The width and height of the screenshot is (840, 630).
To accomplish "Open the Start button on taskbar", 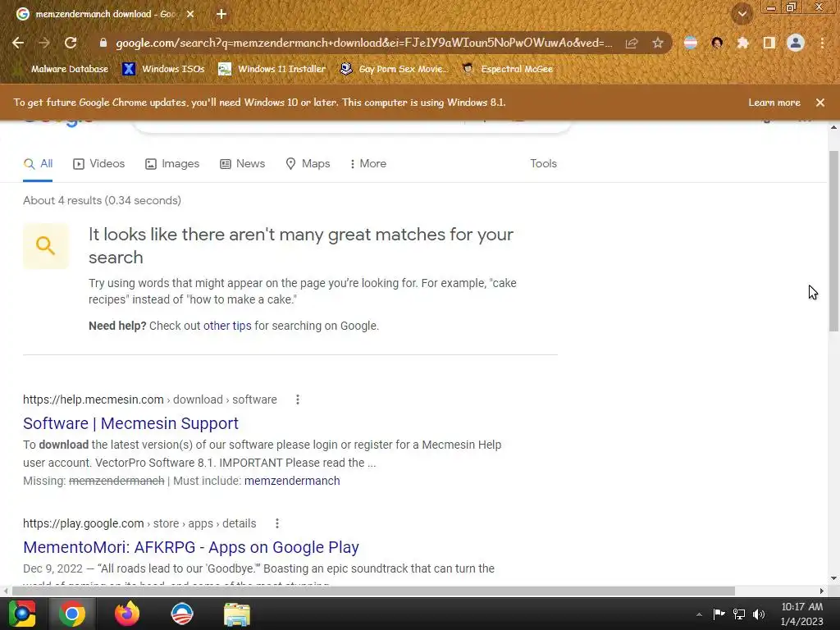I will click(22, 614).
